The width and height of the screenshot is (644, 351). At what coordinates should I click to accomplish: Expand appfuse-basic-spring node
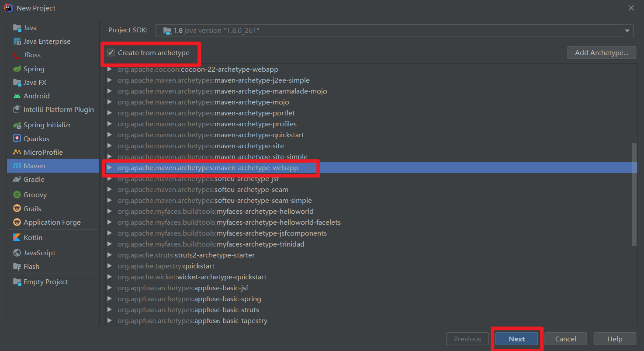[109, 299]
